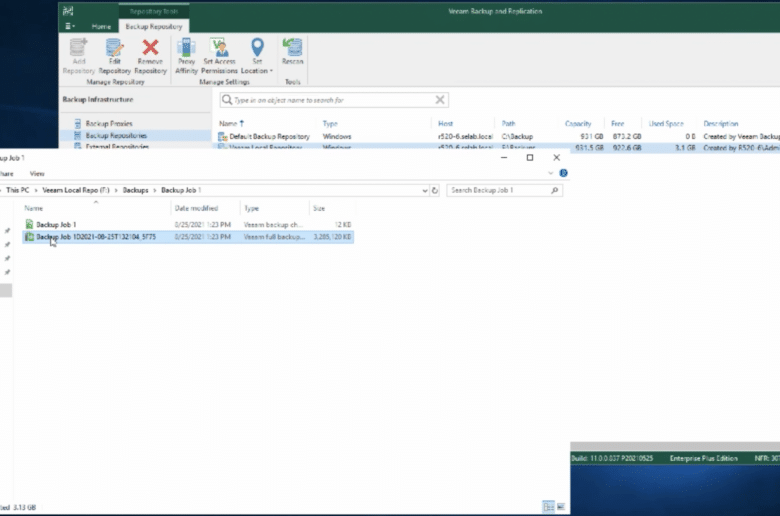Select Default Backup Repository row

point(497,136)
